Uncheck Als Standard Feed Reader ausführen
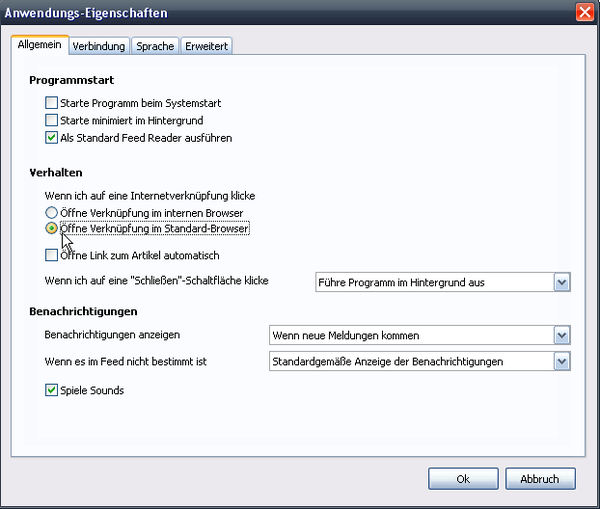 tap(52, 138)
